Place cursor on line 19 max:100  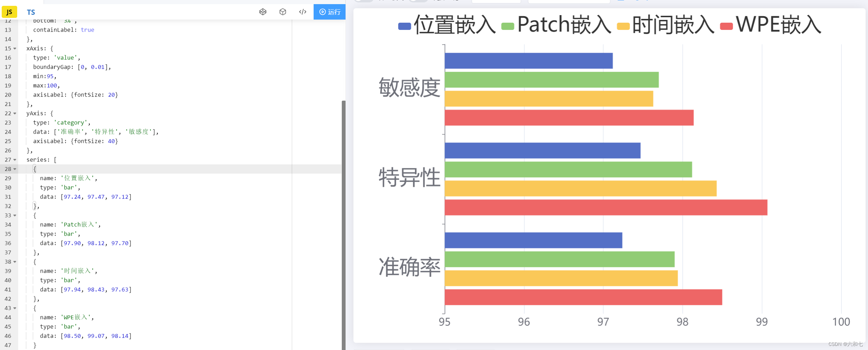coord(46,86)
